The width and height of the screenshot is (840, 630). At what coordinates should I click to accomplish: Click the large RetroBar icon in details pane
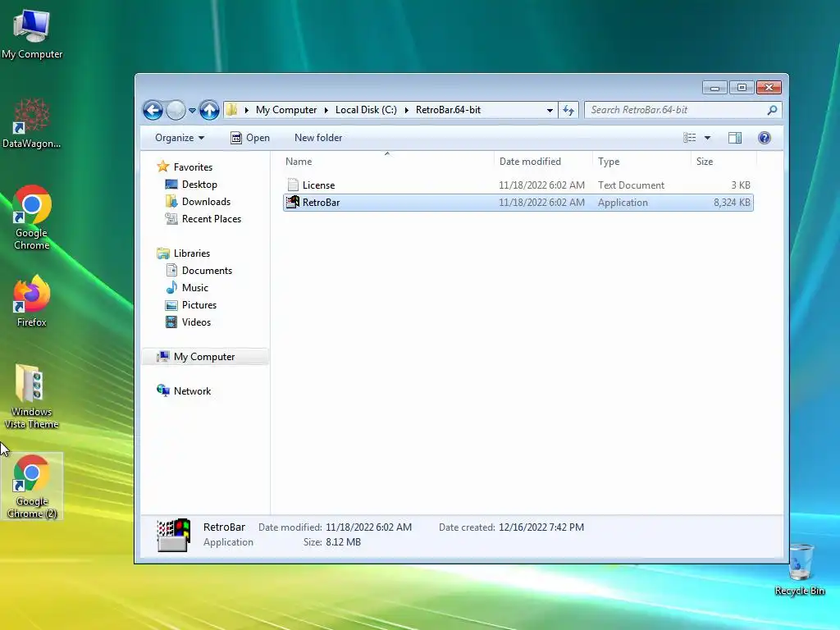point(174,535)
